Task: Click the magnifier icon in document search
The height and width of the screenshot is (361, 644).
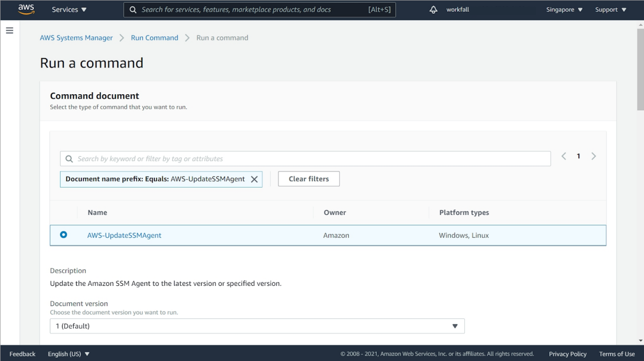Action: coord(69,159)
